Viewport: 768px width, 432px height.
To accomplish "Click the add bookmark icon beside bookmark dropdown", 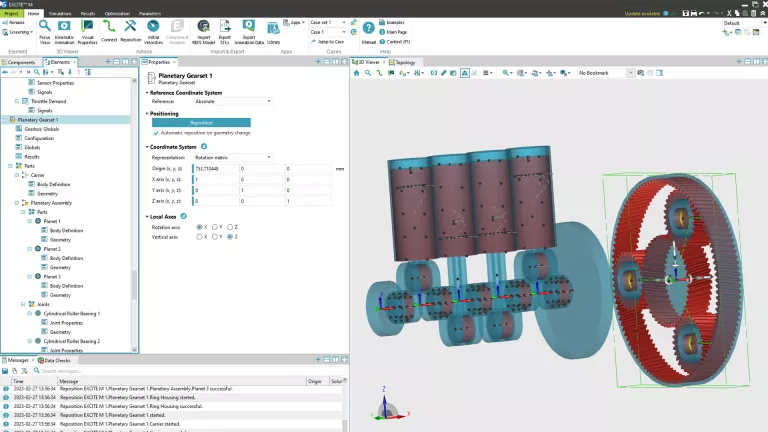I will (x=640, y=73).
